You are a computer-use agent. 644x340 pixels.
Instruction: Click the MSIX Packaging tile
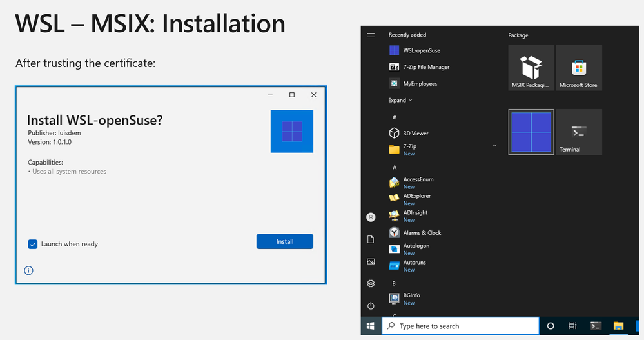point(531,68)
